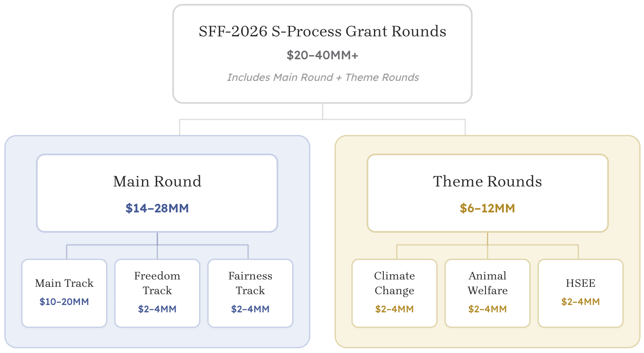Open the Climate Change label

coord(394,283)
